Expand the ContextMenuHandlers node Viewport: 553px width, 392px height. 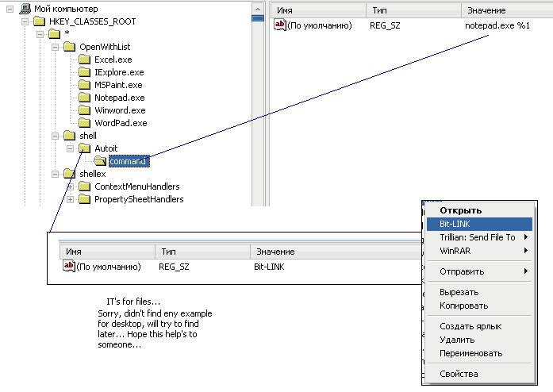(x=70, y=186)
